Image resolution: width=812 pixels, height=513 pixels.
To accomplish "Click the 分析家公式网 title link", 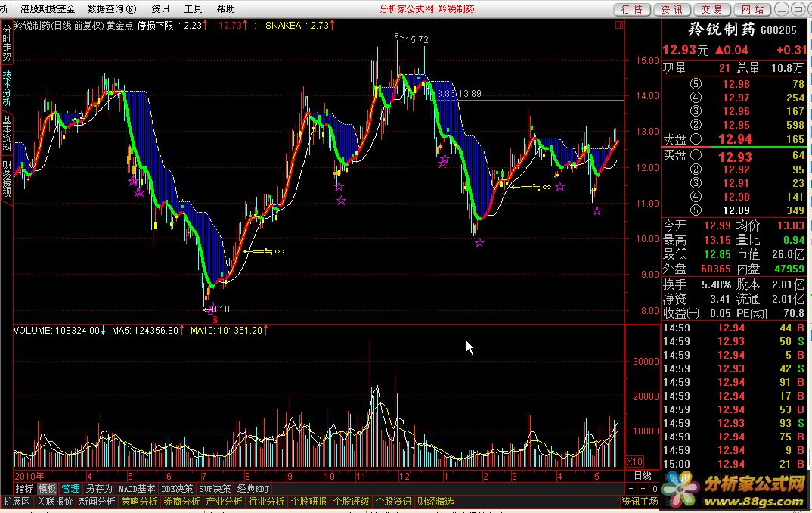I will (x=406, y=9).
